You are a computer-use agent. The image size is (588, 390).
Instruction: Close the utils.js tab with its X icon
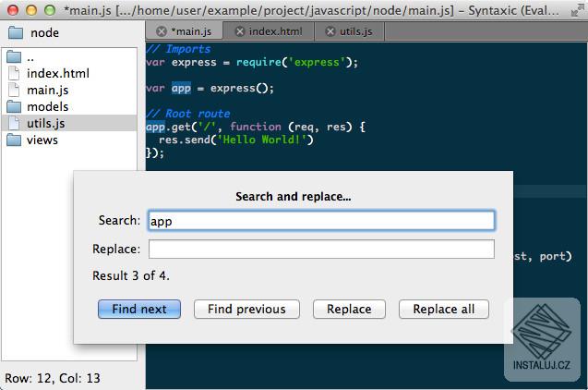(x=330, y=31)
